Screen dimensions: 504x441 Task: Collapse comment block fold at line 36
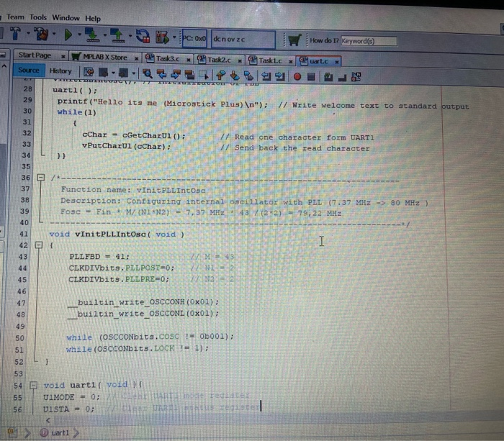(41, 177)
